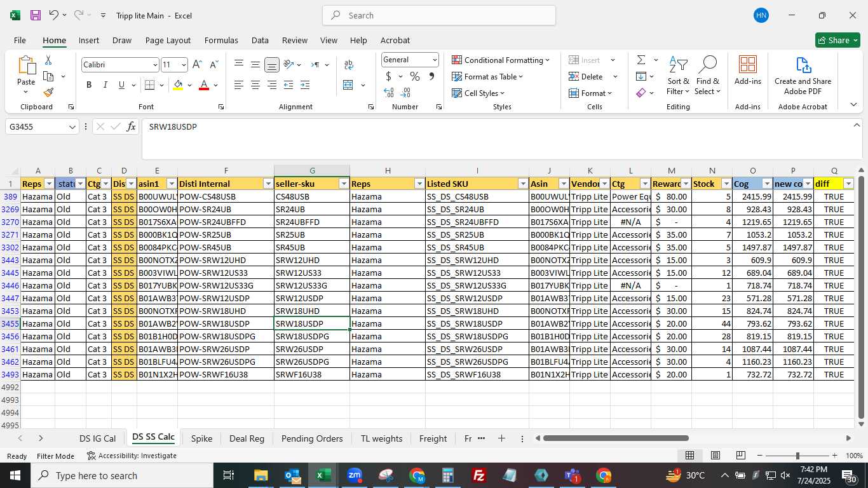Open the font size dropdown
This screenshot has width=868, height=488.
coord(184,65)
